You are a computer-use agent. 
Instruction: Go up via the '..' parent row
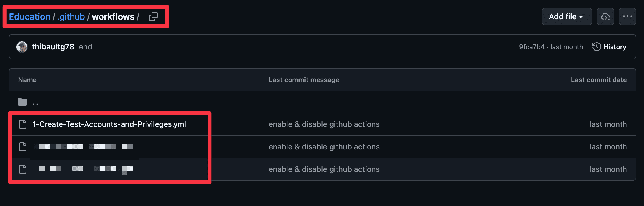pos(35,103)
